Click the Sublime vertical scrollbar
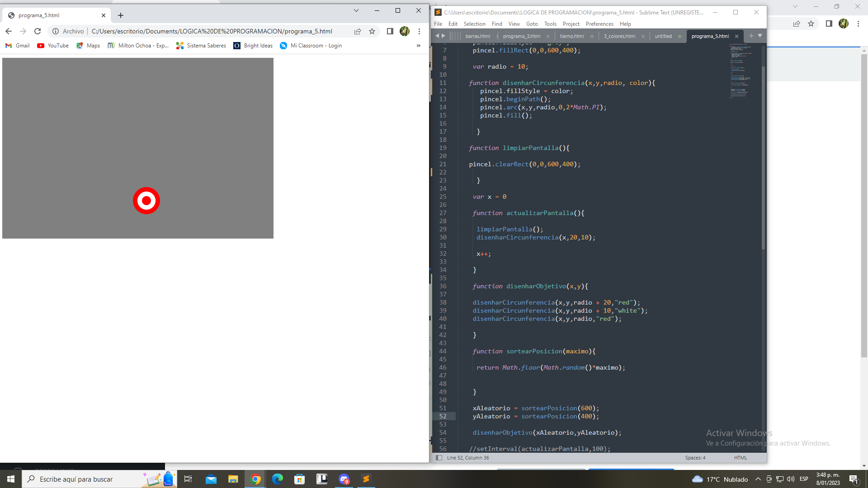The height and width of the screenshot is (488, 868). [763, 157]
